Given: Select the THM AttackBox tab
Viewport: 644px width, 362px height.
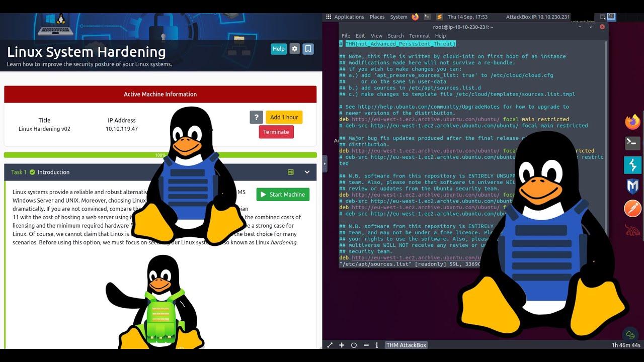Looking at the screenshot, I should [x=407, y=345].
